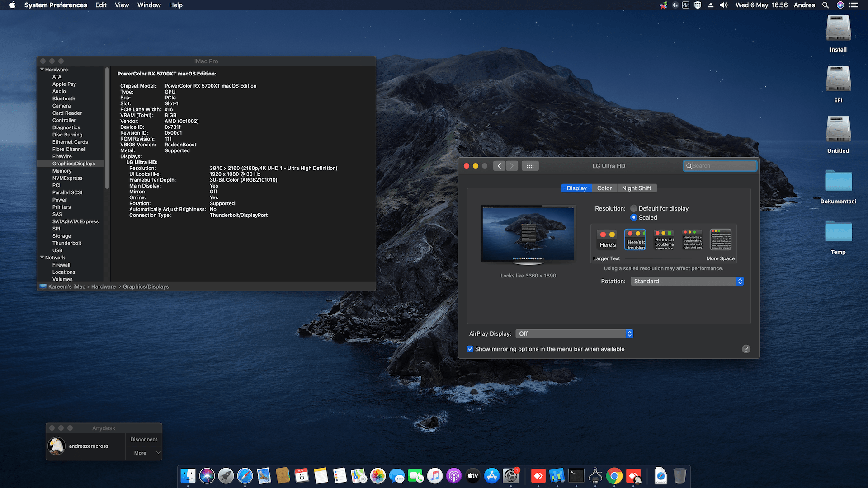Open FaceTime app in the Dock
868x488 pixels.
(416, 476)
